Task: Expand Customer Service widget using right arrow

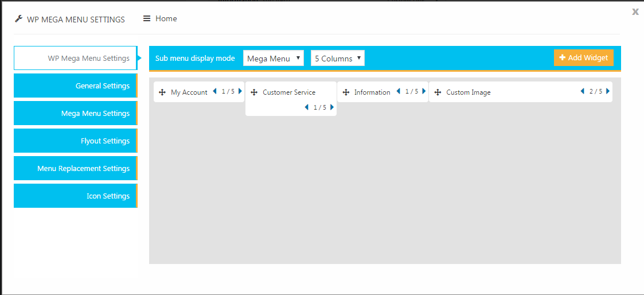Action: (x=332, y=107)
